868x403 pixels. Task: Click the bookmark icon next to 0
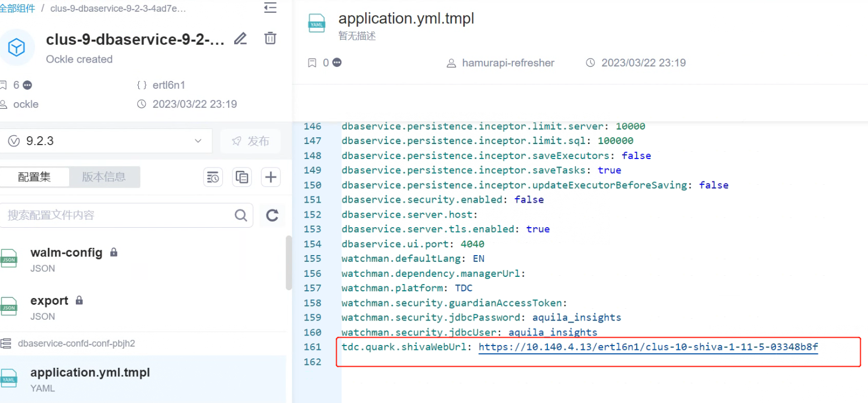(312, 63)
